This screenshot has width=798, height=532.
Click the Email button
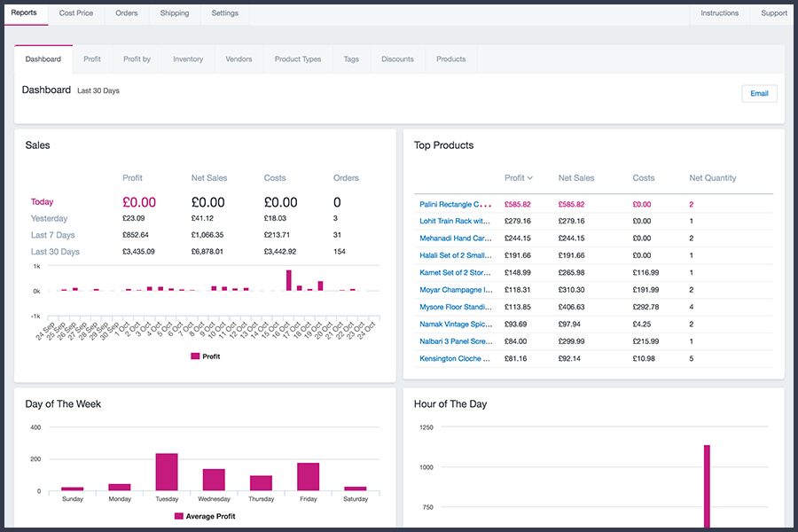759,94
